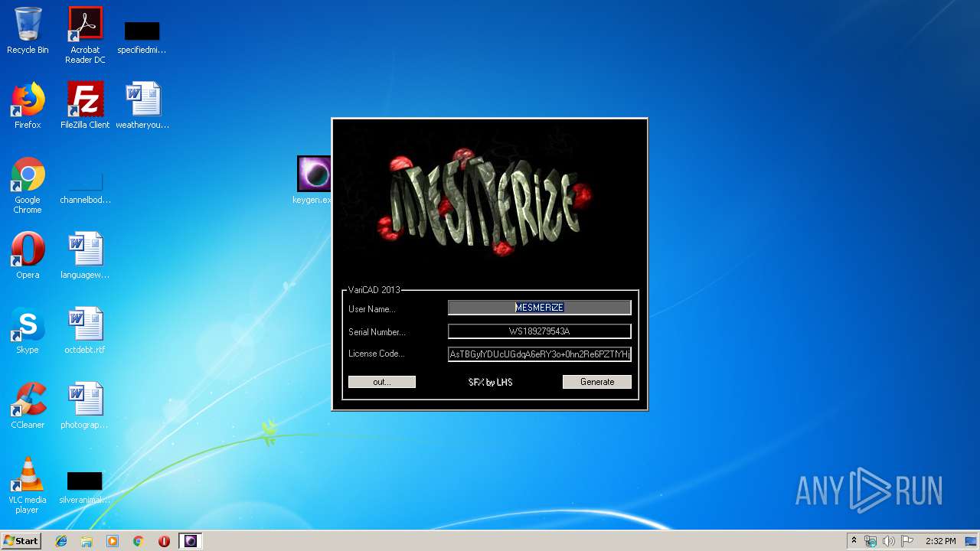
Task: Select the silveranimal... desktop file
Action: [x=85, y=487]
